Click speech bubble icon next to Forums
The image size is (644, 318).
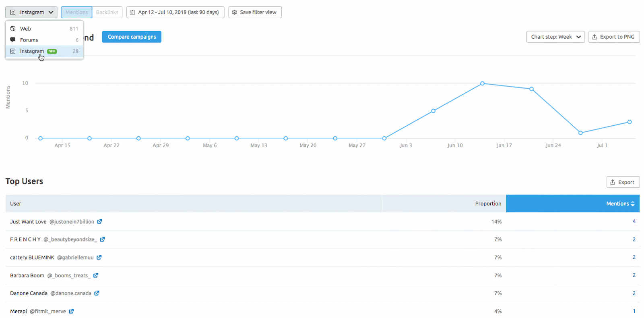coord(13,40)
